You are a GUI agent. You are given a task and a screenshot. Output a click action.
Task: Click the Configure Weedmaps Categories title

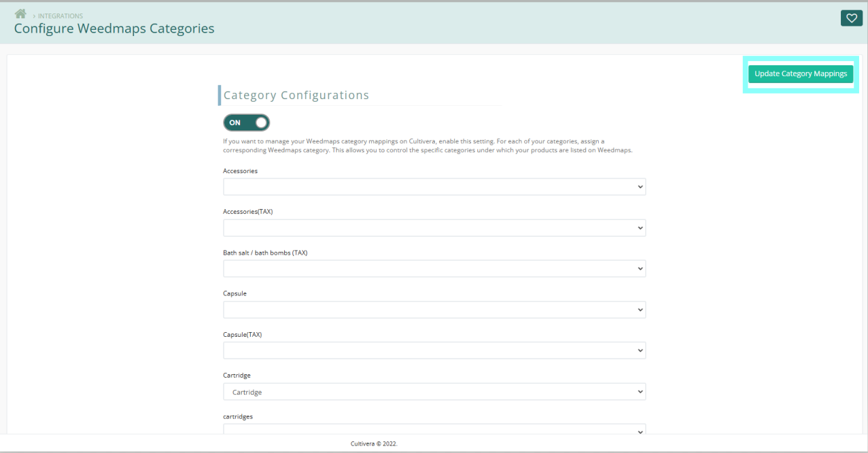pyautogui.click(x=114, y=29)
